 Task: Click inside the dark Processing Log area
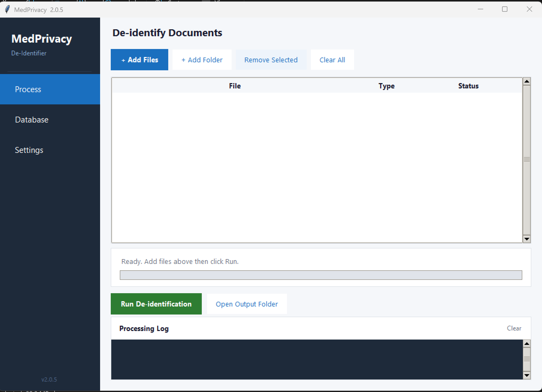317,360
